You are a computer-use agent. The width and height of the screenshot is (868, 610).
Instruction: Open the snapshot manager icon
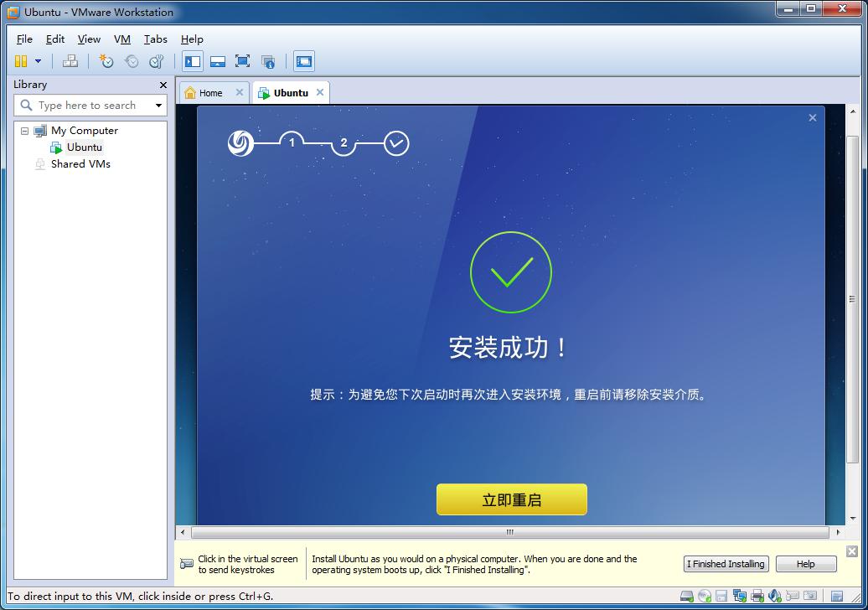pyautogui.click(x=157, y=61)
